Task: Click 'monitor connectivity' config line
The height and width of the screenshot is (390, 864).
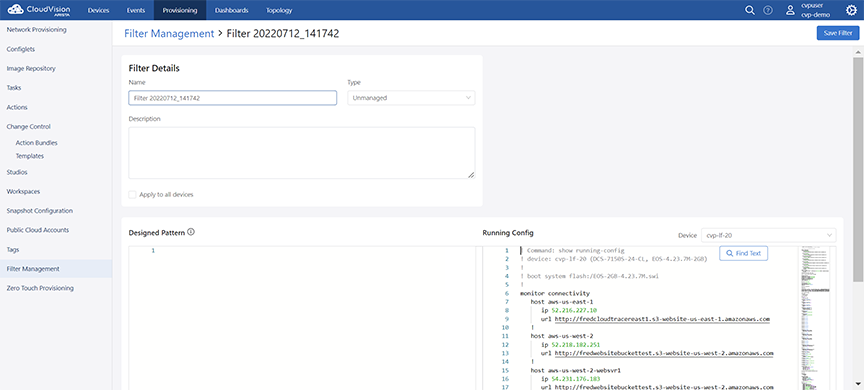Action: pyautogui.click(x=555, y=294)
